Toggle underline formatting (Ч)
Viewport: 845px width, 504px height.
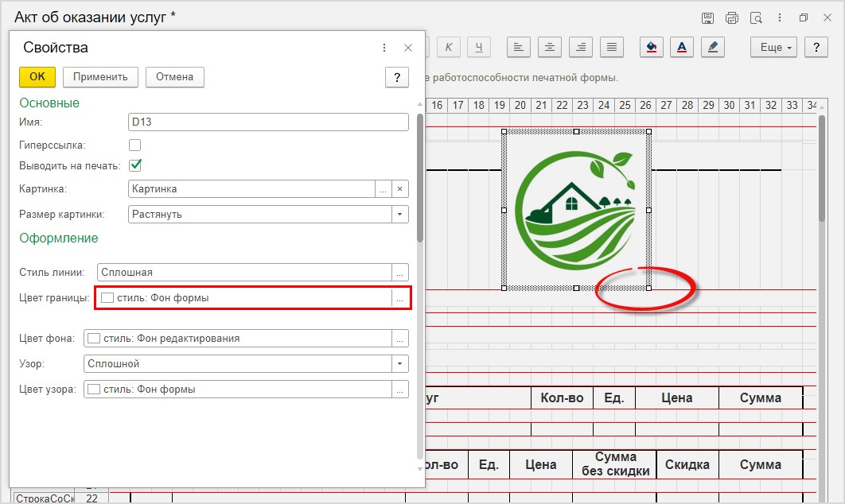(478, 48)
